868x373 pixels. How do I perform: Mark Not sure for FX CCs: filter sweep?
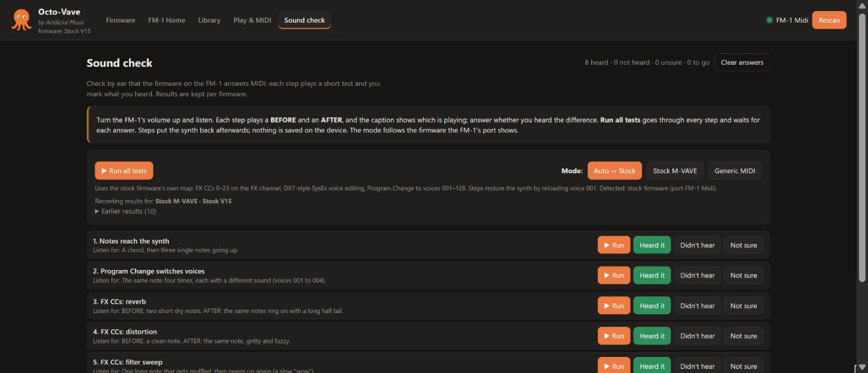[743, 365]
